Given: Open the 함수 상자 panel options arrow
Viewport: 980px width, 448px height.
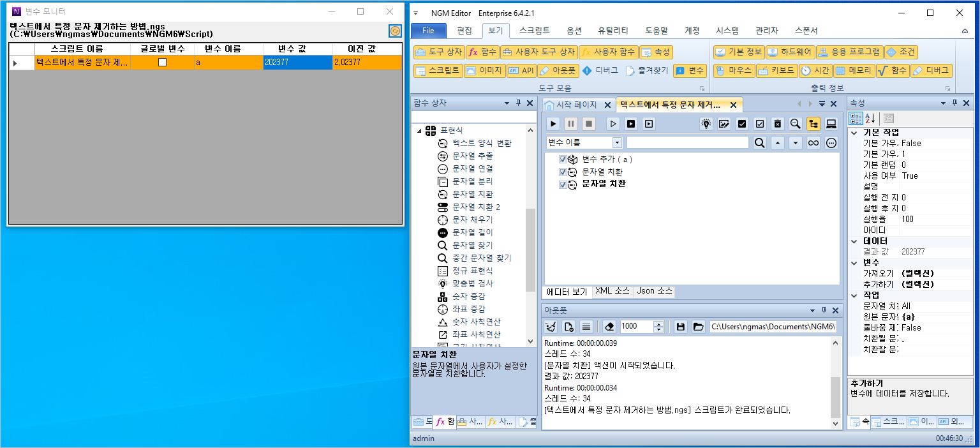Looking at the screenshot, I should point(507,103).
